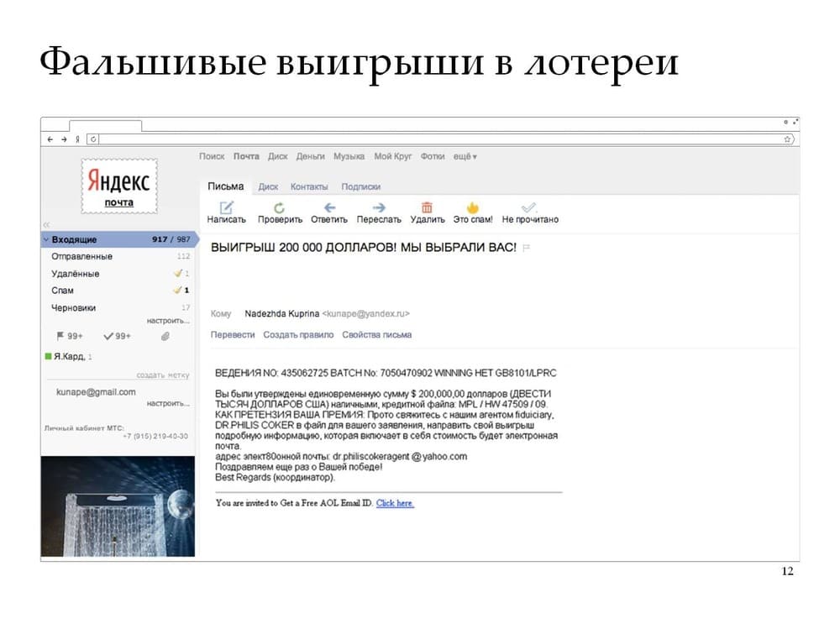Open the Спам folder in the sidebar
This screenshot has height=629, width=840.
pos(63,291)
